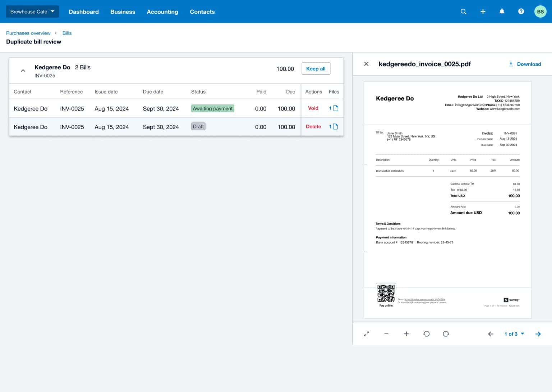This screenshot has width=552, height=392.
Task: Switch to the Accounting menu item
Action: click(162, 11)
